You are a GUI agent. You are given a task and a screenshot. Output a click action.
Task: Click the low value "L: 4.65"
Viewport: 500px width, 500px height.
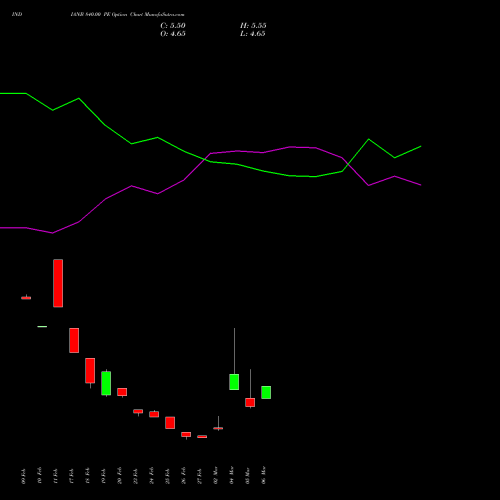pos(253,34)
